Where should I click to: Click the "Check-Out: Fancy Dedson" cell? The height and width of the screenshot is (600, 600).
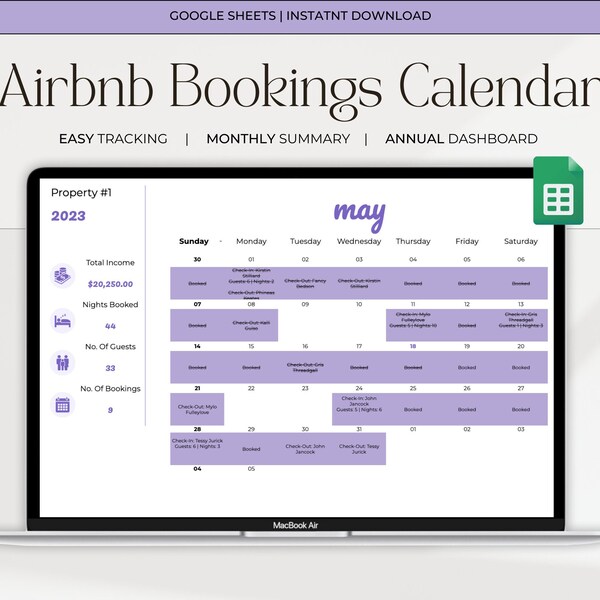pyautogui.click(x=305, y=283)
